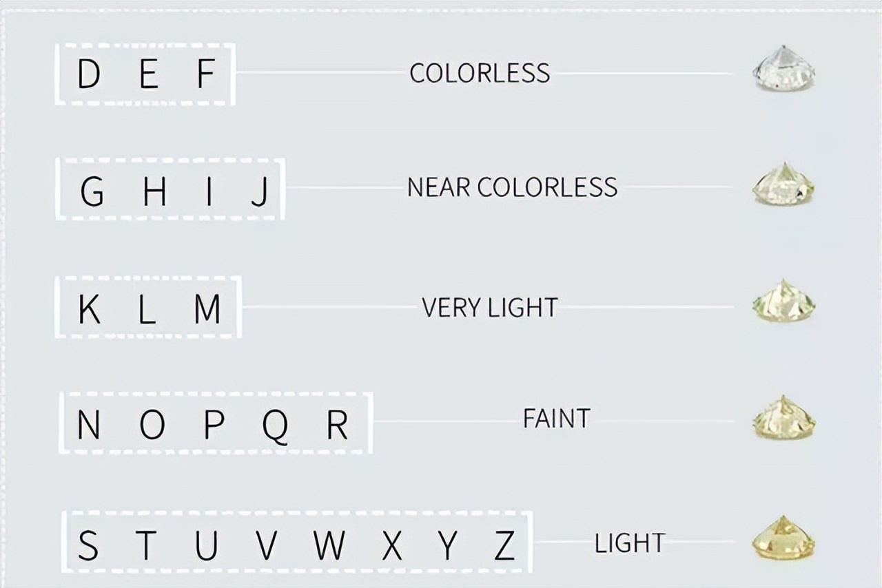This screenshot has height=588, width=882.
Task: Select the letter S grade
Action: 88,545
